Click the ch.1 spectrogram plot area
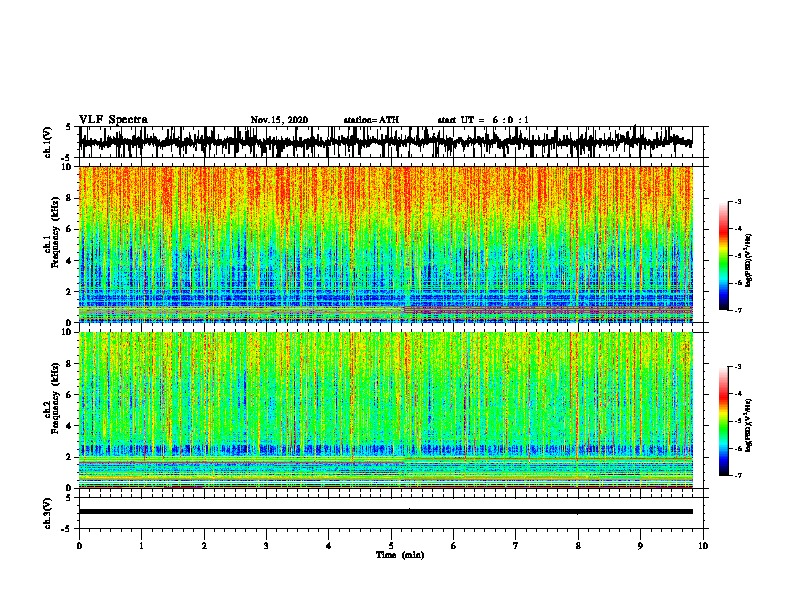The height and width of the screenshot is (612, 792). tap(385, 244)
